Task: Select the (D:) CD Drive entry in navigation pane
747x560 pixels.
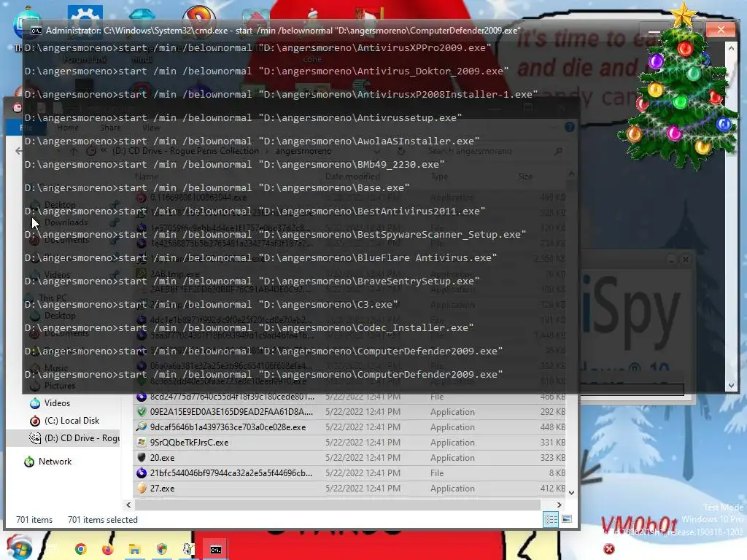Action: (82, 438)
